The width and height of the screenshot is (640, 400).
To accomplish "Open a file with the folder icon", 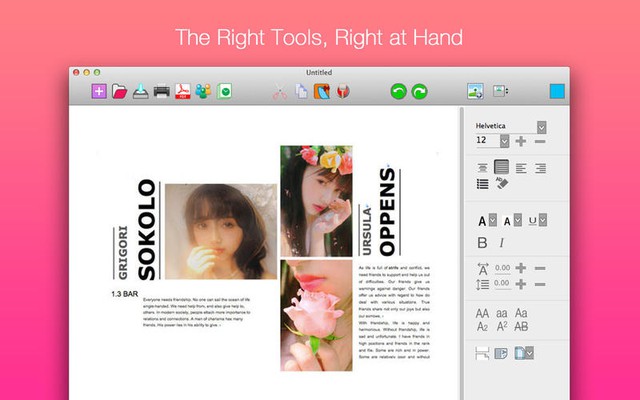I will 119,92.
